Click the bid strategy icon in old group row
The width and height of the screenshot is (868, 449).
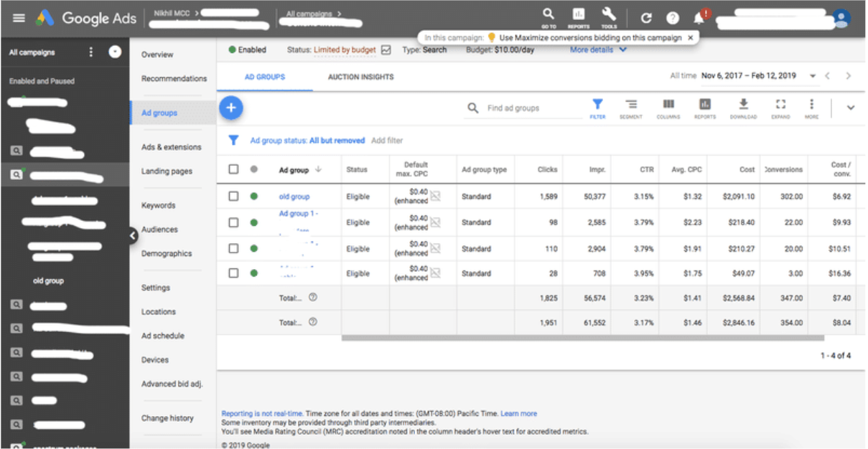(435, 196)
